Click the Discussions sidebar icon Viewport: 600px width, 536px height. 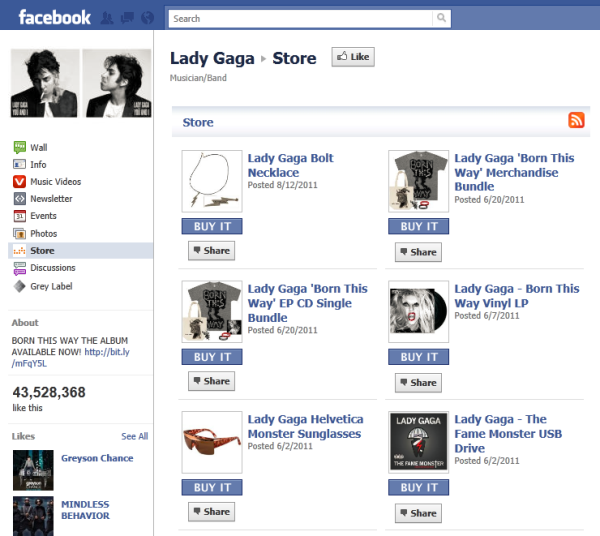(19, 268)
